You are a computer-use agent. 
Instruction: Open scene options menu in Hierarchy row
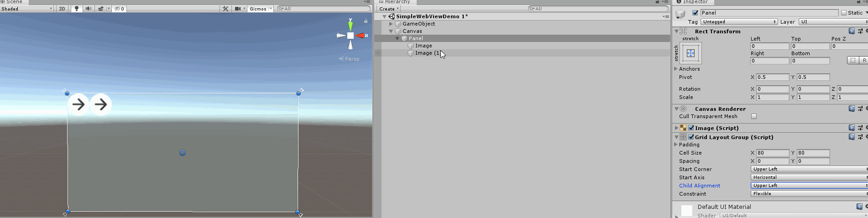tap(666, 16)
